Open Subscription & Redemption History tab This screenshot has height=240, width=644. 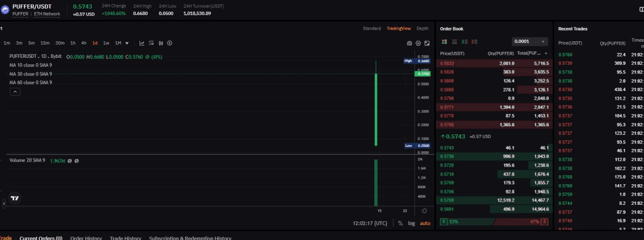(190, 238)
